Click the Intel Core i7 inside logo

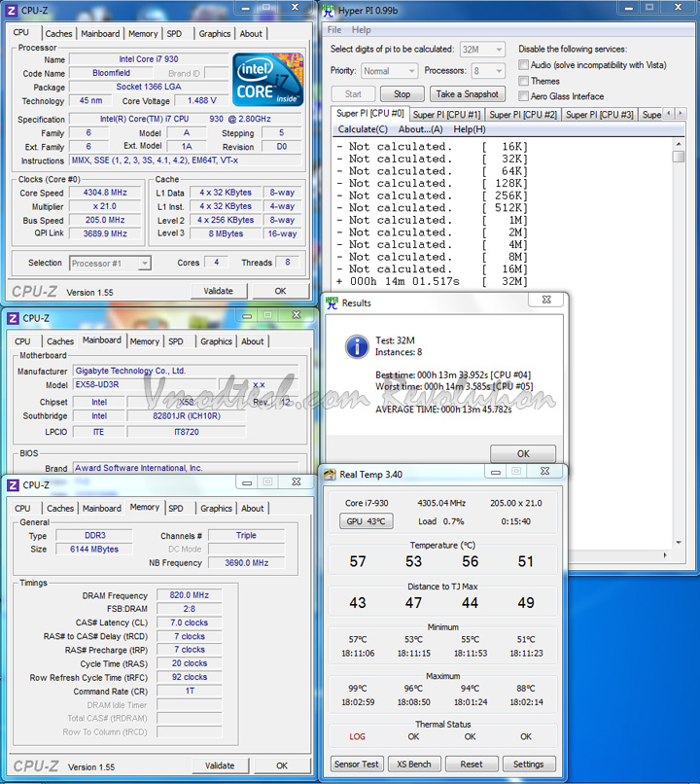[267, 79]
